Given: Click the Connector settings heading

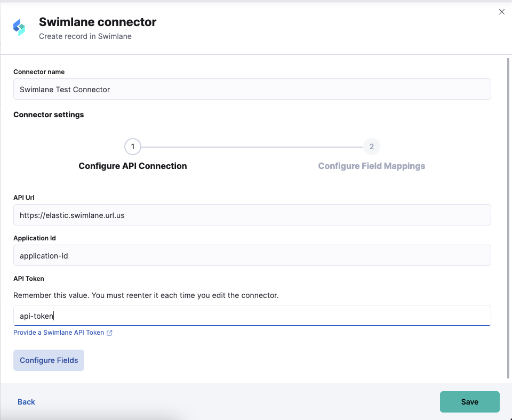Looking at the screenshot, I should (x=49, y=115).
